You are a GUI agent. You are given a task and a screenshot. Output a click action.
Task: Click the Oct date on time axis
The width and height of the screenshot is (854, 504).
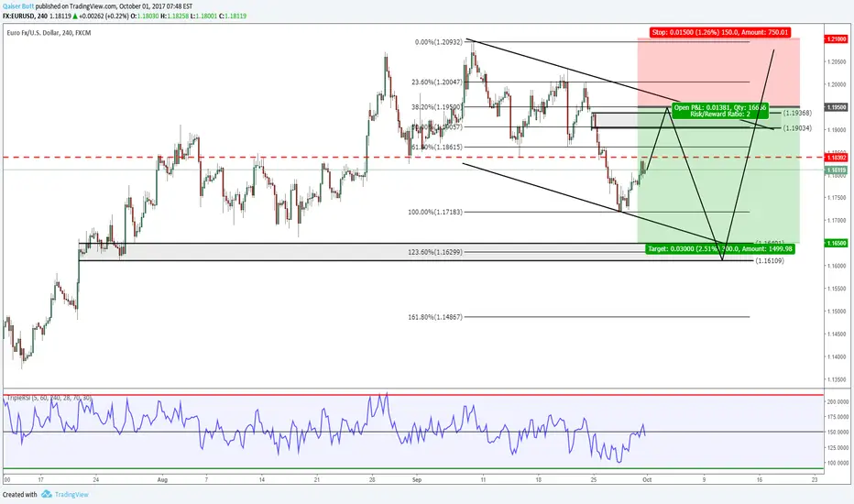click(x=647, y=480)
